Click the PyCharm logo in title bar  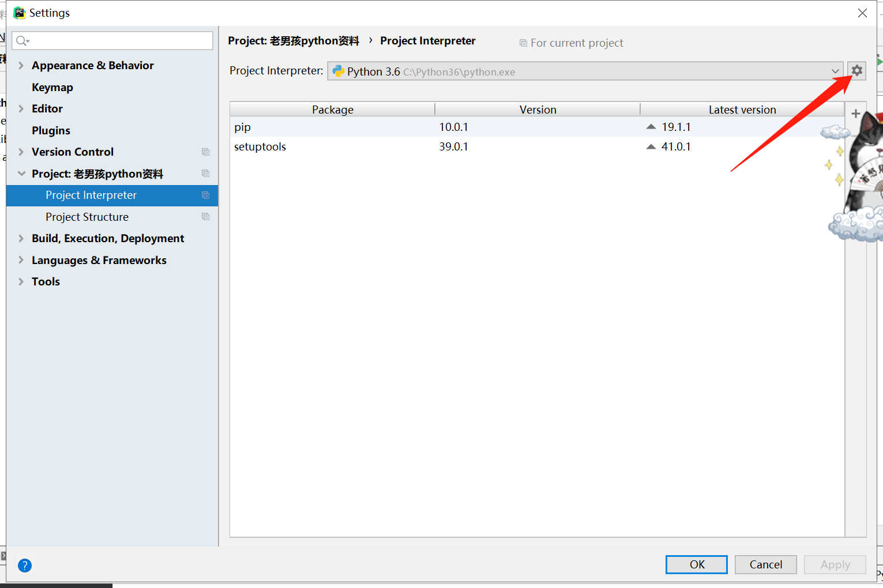point(20,13)
